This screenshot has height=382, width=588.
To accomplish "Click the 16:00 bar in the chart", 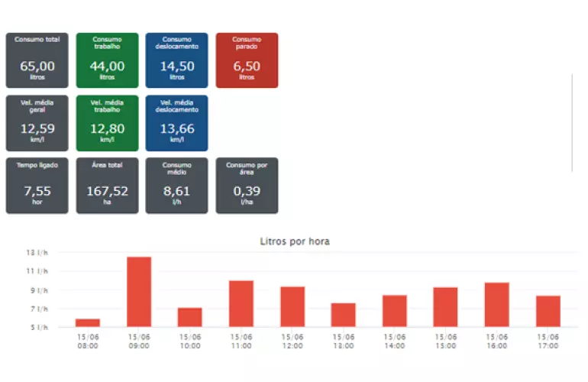I will click(497, 305).
